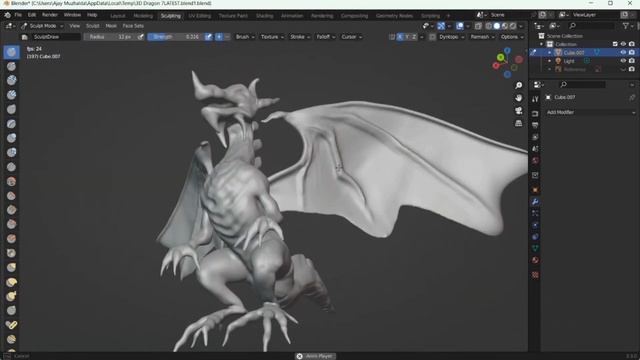Open the File menu
Viewport: 640px width, 360px height.
pyautogui.click(x=18, y=15)
